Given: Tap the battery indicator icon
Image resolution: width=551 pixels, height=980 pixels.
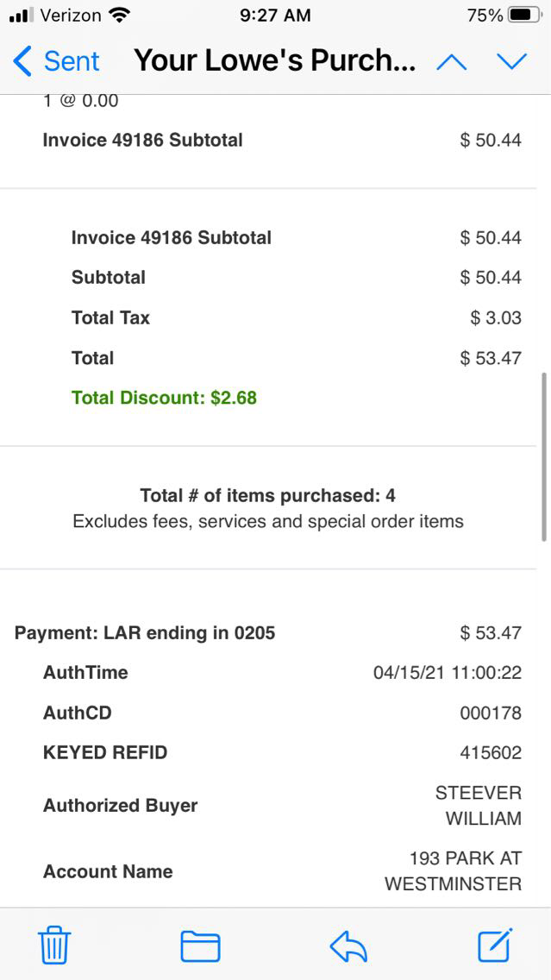Looking at the screenshot, I should pyautogui.click(x=524, y=16).
